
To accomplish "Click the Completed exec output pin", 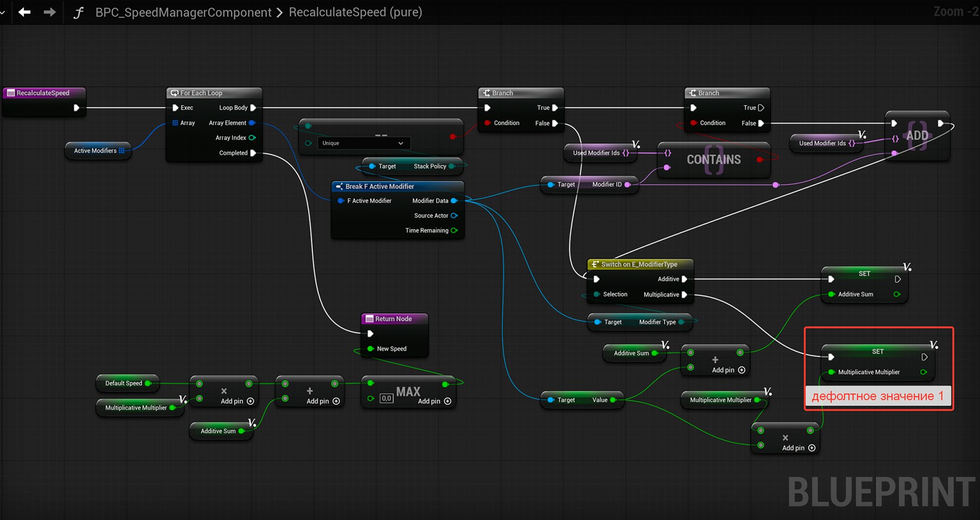I will click(253, 153).
